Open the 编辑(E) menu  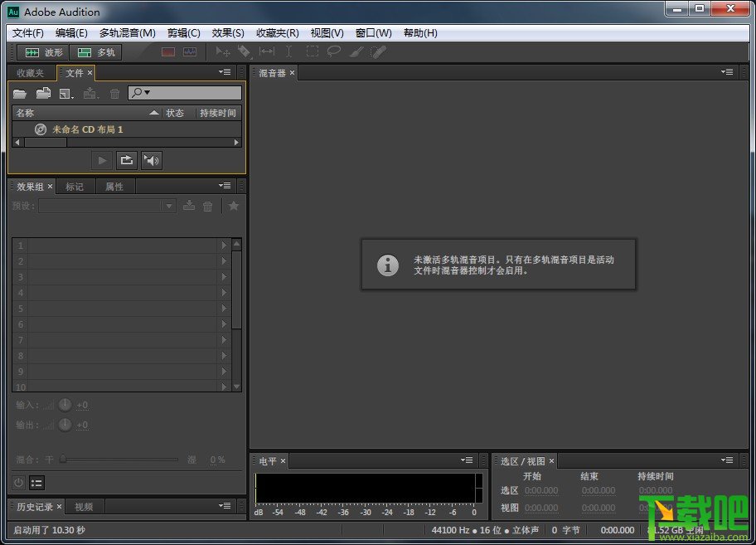pos(71,33)
